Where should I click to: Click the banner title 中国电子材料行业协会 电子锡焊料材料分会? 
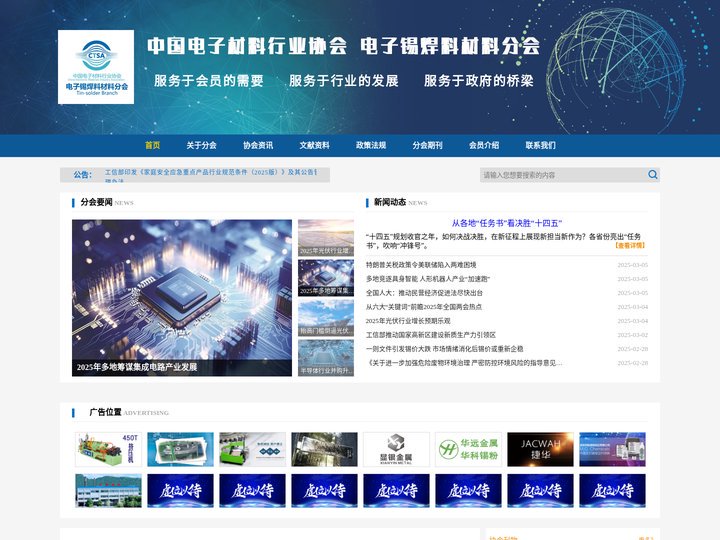tap(343, 46)
